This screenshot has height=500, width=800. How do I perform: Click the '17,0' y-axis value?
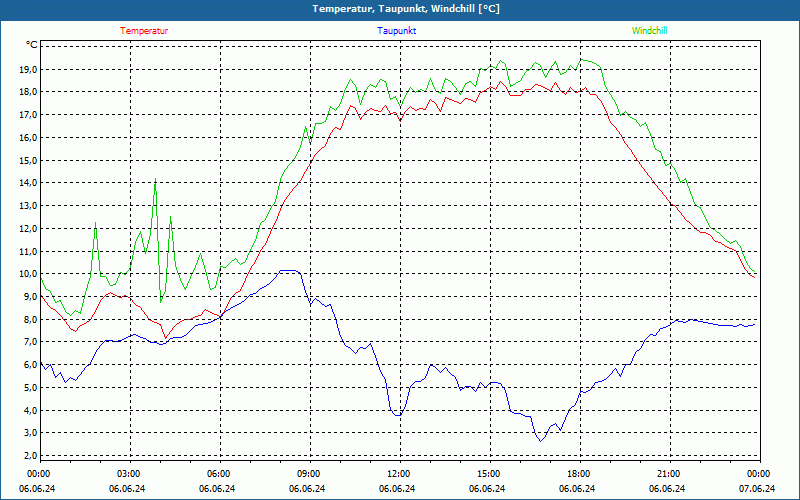point(28,115)
